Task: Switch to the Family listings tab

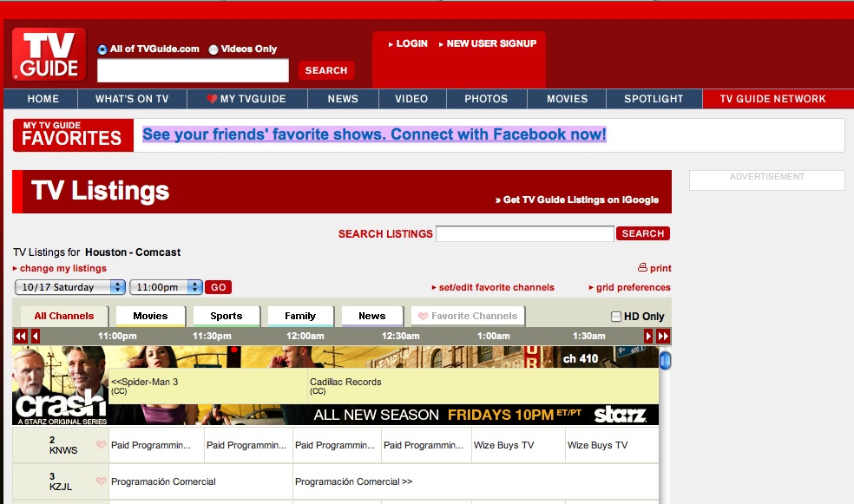Action: click(x=300, y=316)
